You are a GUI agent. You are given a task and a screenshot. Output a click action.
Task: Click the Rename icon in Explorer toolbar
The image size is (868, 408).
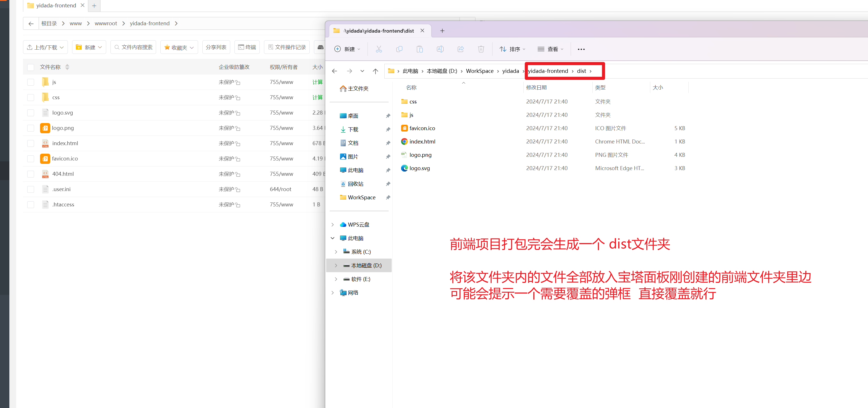coord(440,49)
